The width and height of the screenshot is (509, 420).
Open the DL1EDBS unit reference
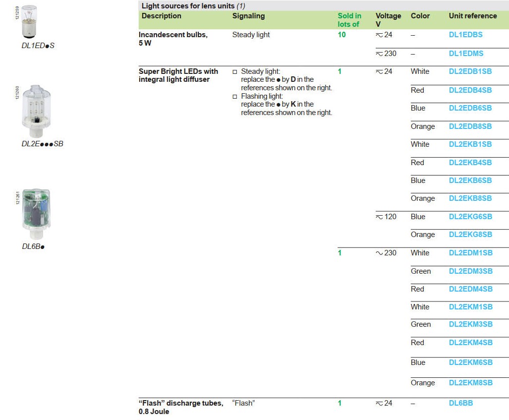coord(465,35)
